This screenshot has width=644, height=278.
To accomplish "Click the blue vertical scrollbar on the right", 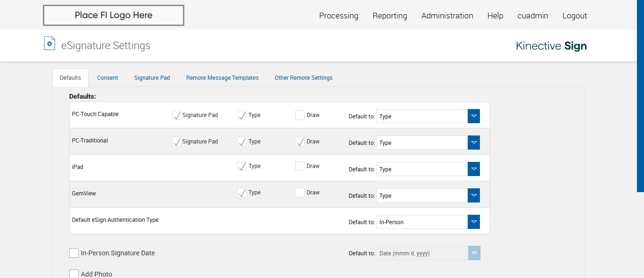I will coord(640,94).
